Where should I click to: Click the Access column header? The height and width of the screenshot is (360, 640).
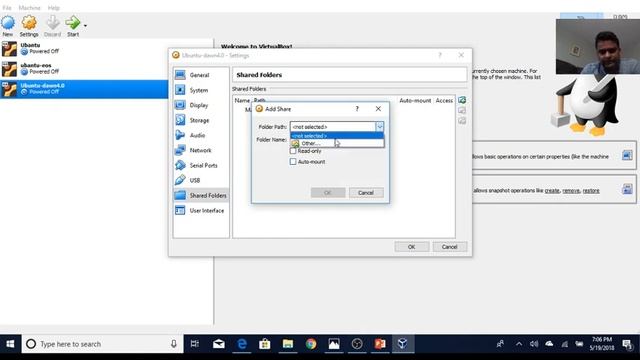(444, 100)
